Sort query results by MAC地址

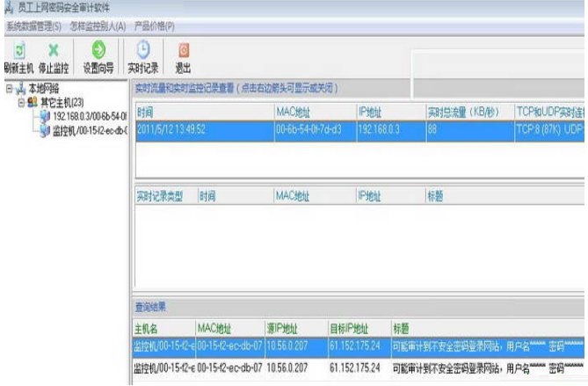[x=230, y=329]
